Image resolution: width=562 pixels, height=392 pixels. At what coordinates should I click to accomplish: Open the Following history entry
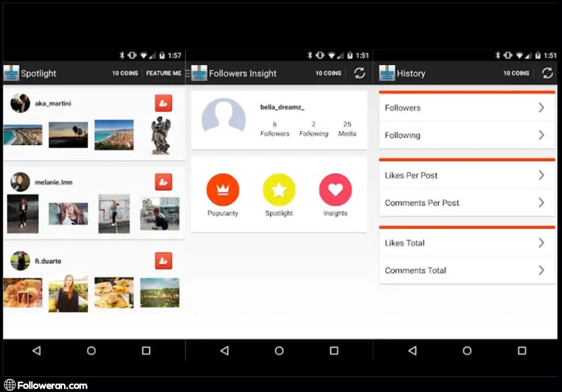(457, 135)
